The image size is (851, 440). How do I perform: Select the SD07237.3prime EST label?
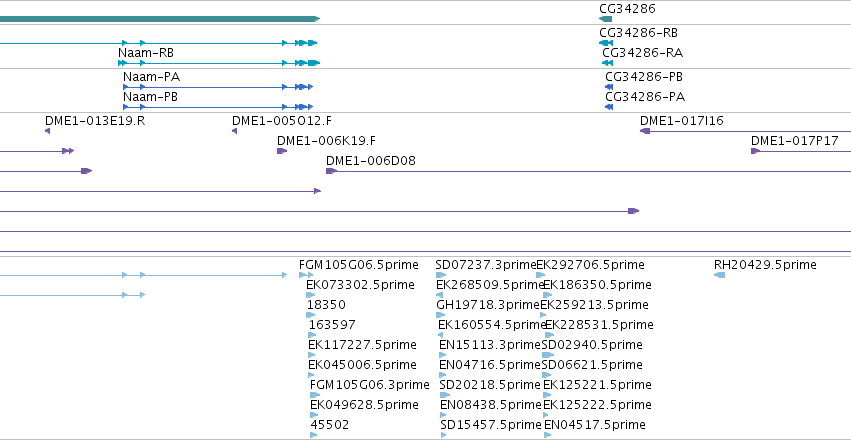[486, 265]
